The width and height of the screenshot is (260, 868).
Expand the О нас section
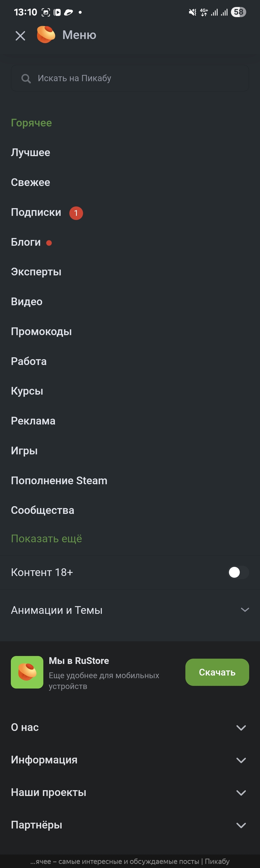[x=241, y=728]
